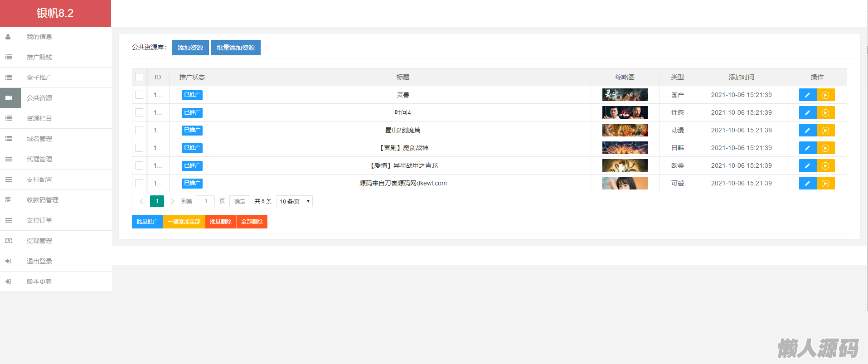Click the icon beside 版本更新
This screenshot has height=364, width=868.
8,281
